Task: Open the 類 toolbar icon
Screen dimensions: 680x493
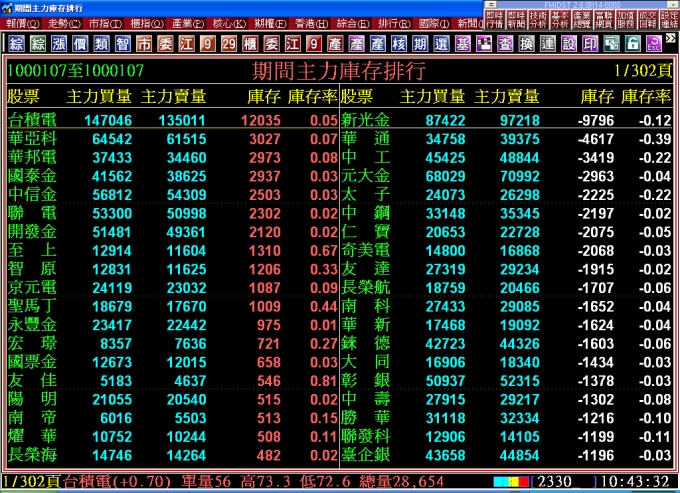Action: (101, 44)
